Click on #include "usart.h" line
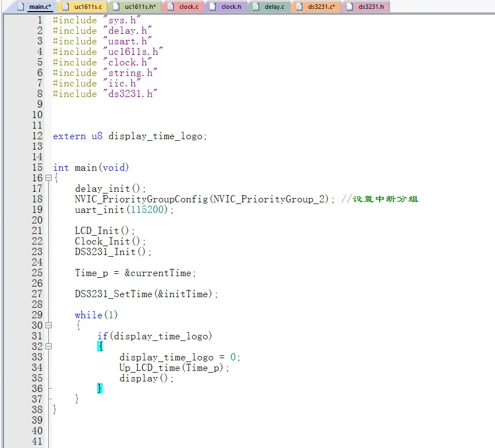 click(x=102, y=41)
